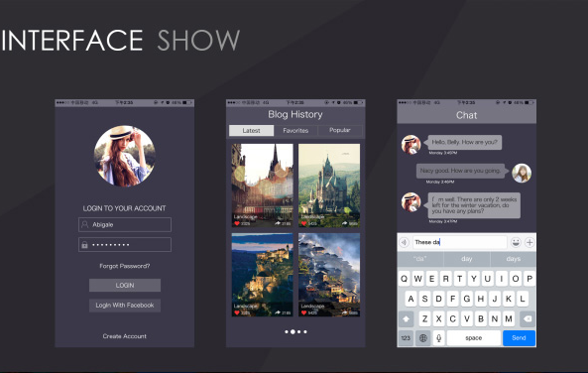Click the user icon in username field
Viewport: 588px width, 373px height.
[x=85, y=224]
